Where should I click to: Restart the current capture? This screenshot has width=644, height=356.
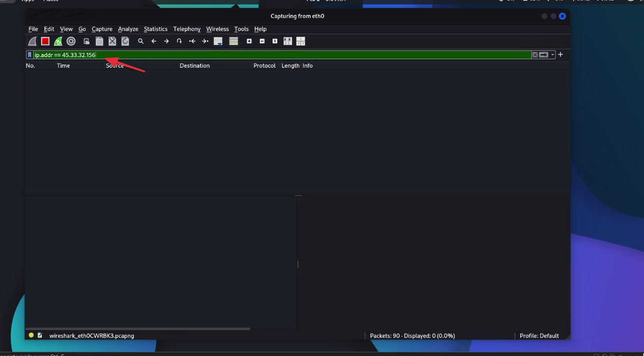(58, 41)
